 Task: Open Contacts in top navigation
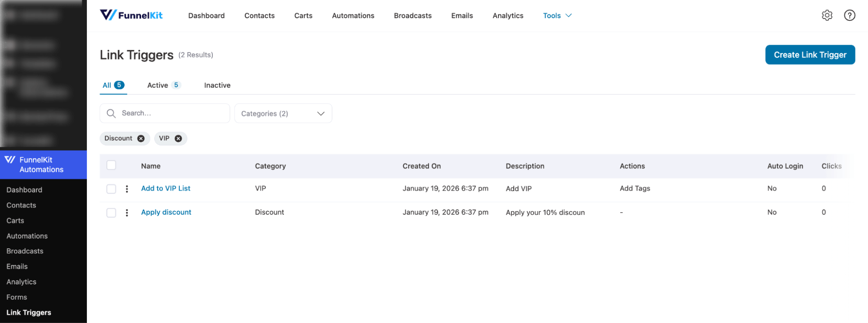259,16
